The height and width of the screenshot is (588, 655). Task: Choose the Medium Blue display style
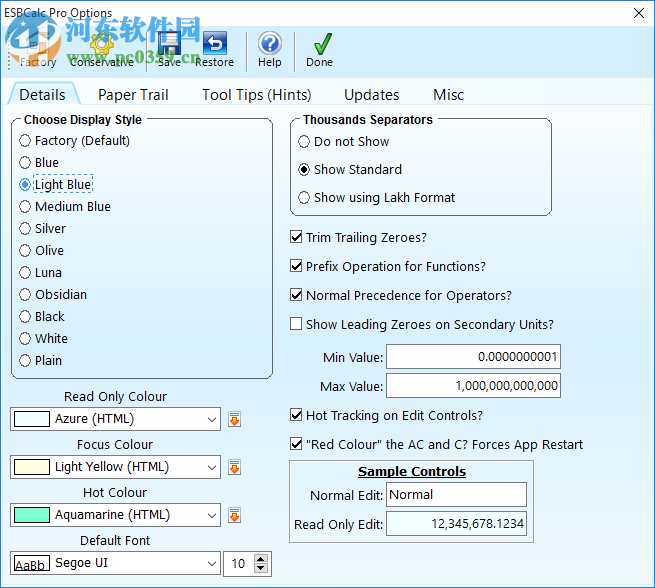coord(65,206)
